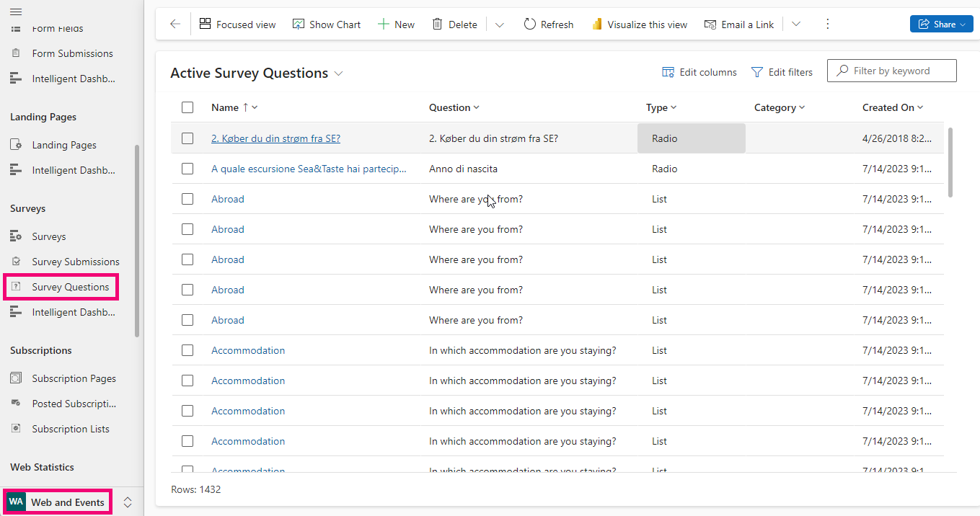Expand the Email a Link options chevron
The width and height of the screenshot is (980, 516).
coord(796,25)
